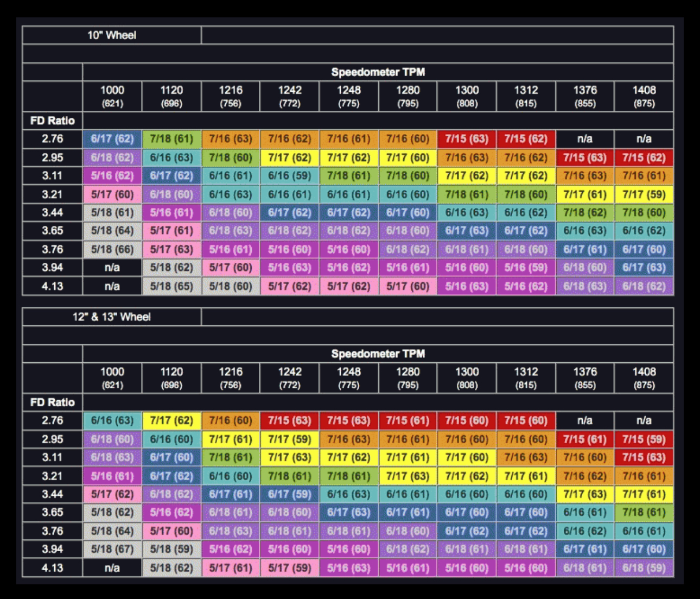Screen dimensions: 700x599
Task: Click the purple 6/18 (59) cell
Action: tap(644, 568)
